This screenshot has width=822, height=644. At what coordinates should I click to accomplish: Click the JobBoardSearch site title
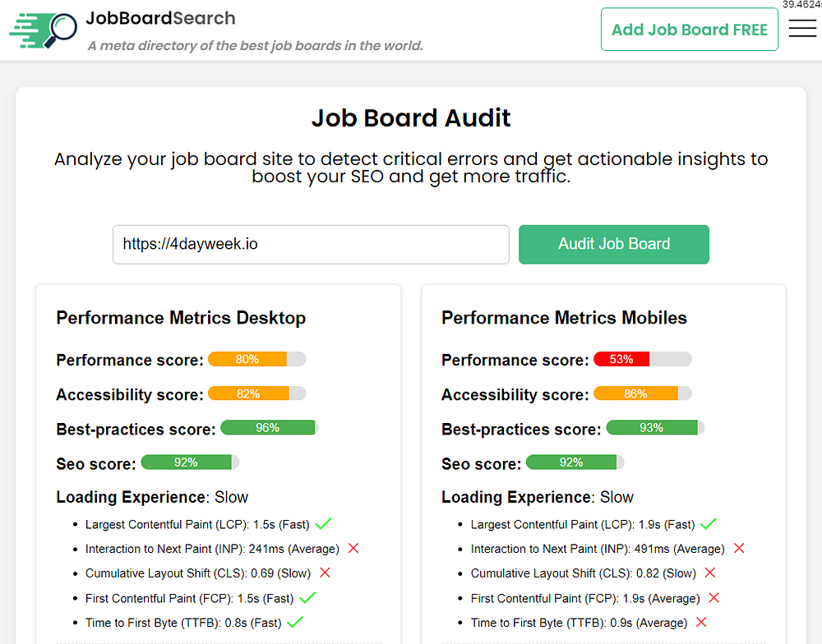pyautogui.click(x=160, y=18)
